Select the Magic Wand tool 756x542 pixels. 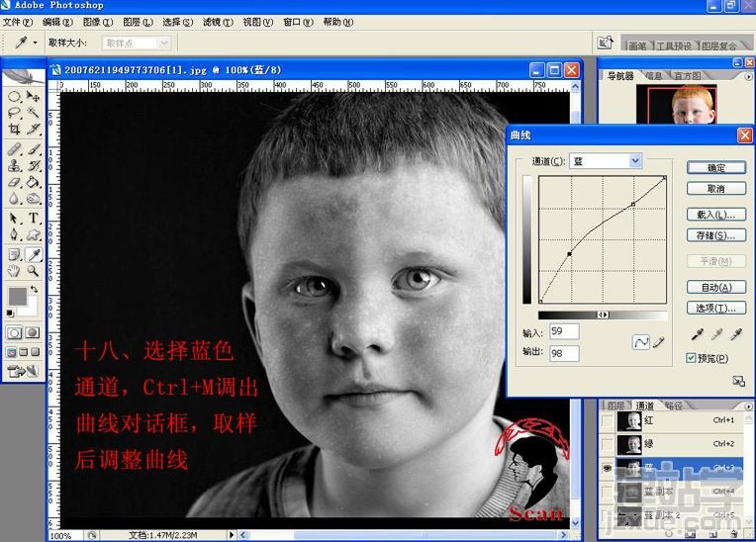33,113
